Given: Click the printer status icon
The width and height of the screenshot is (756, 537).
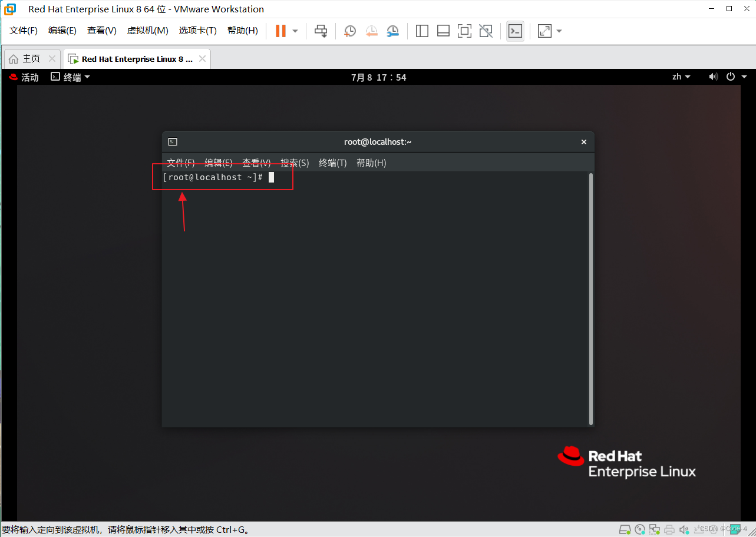Looking at the screenshot, I should [x=669, y=529].
